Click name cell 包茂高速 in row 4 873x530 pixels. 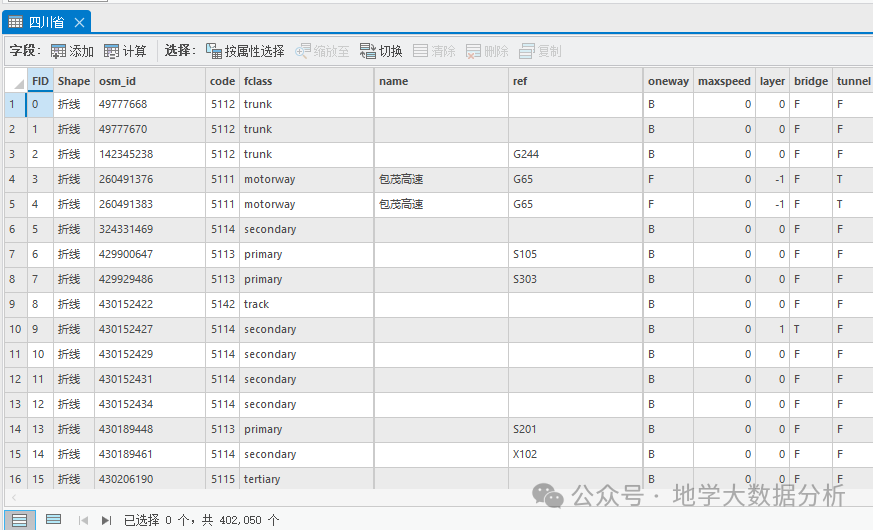point(442,179)
